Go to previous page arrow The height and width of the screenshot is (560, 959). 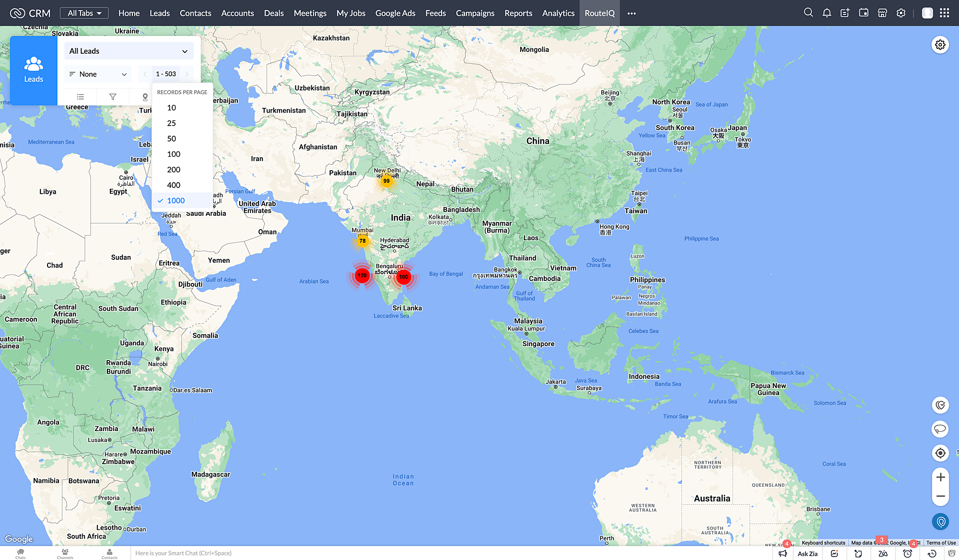coord(145,74)
